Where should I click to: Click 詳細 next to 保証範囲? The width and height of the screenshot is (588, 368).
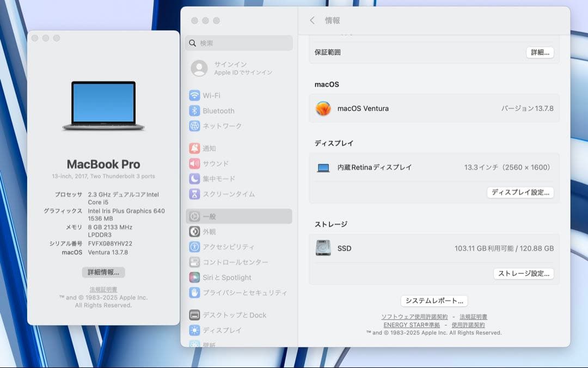pyautogui.click(x=540, y=52)
